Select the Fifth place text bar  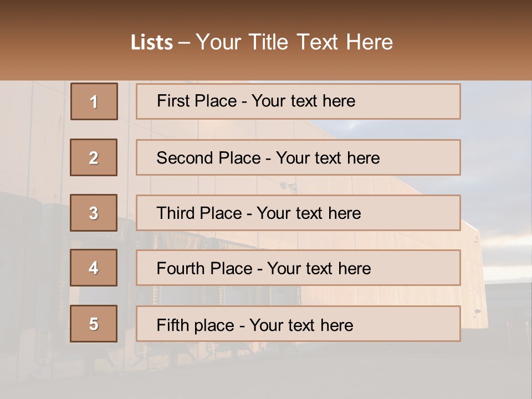pos(298,324)
